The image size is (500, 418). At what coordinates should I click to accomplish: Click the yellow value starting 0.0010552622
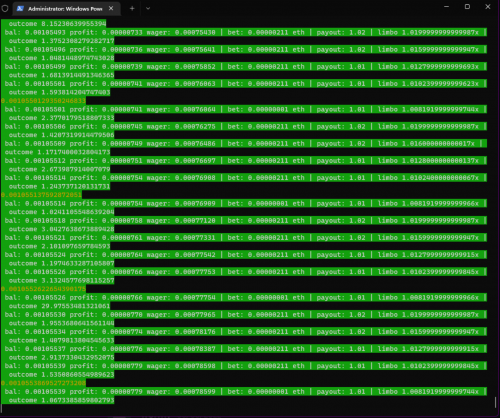(43, 289)
